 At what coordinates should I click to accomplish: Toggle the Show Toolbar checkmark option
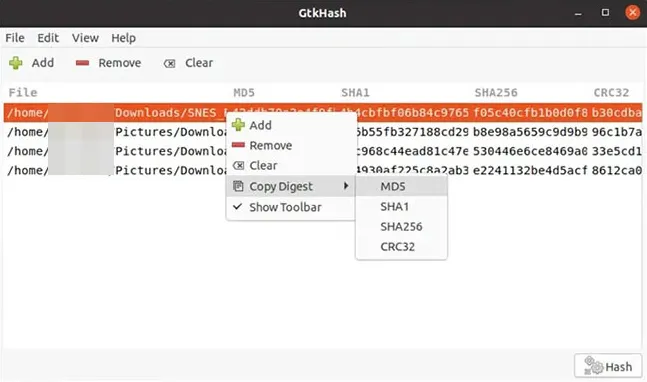(x=290, y=207)
